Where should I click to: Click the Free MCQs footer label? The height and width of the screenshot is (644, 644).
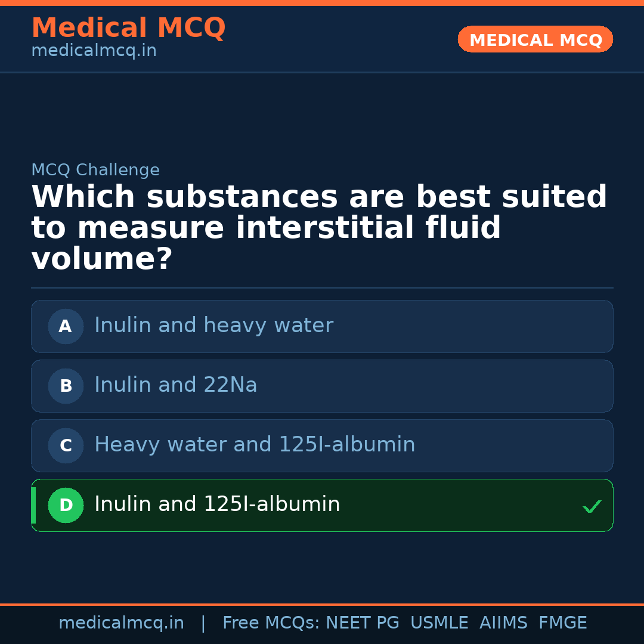(x=271, y=623)
